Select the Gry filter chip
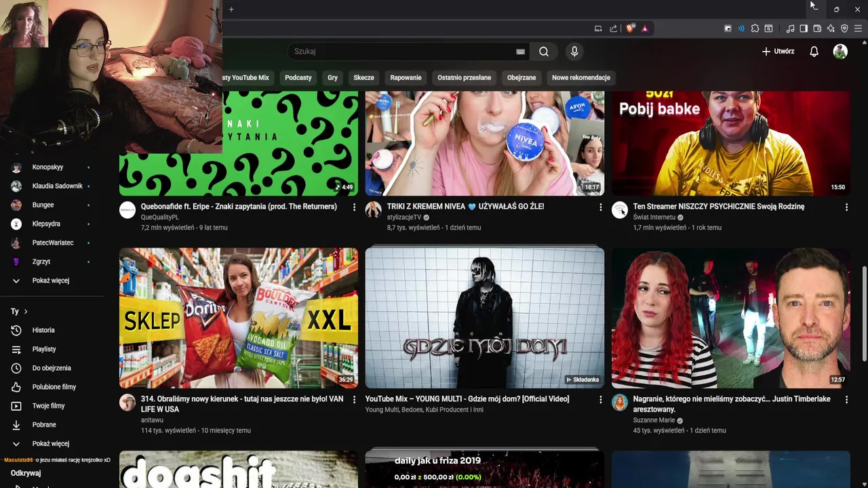Image resolution: width=868 pixels, height=488 pixels. [x=332, y=77]
